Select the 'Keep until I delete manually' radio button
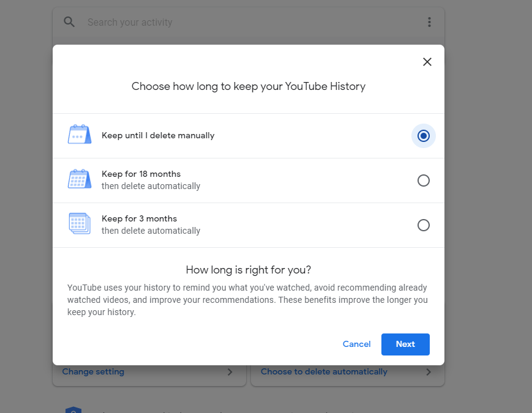Screen dimensions: 532x413 (x=423, y=136)
